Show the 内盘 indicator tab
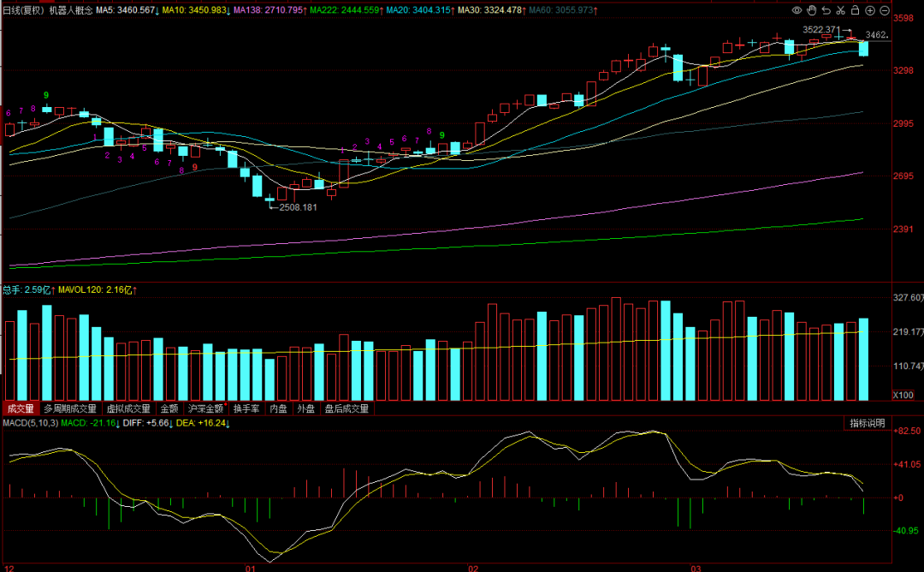This screenshot has height=572, width=924. [x=278, y=408]
